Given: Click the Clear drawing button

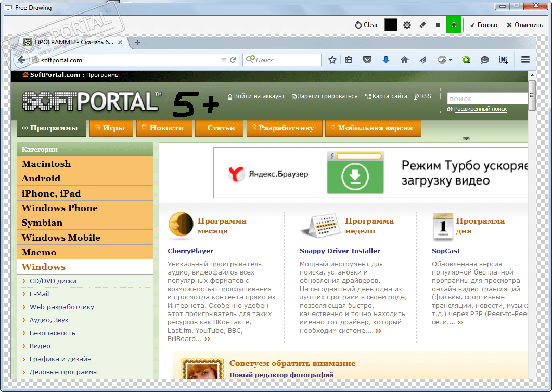Looking at the screenshot, I should 366,25.
